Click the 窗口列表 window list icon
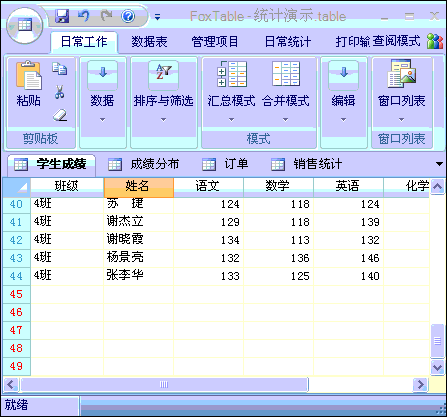 (402, 74)
